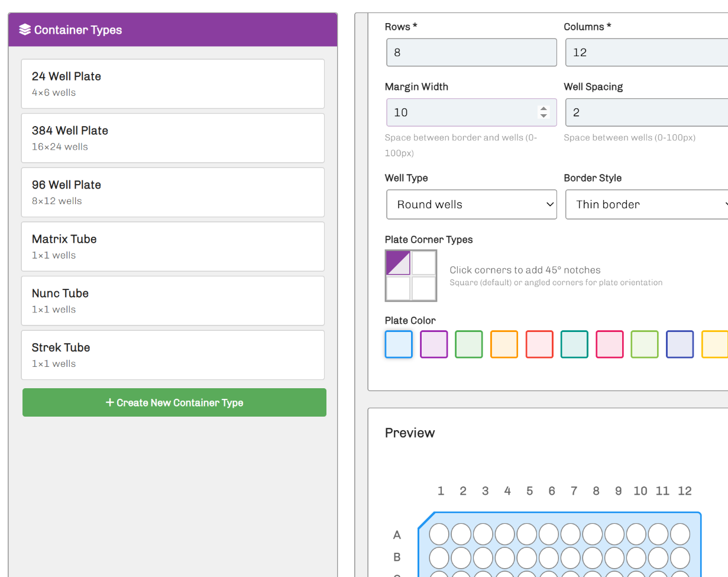Screen dimensions: 728x577
Task: Toggle the bottom-right plate corner notch
Action: click(x=424, y=288)
